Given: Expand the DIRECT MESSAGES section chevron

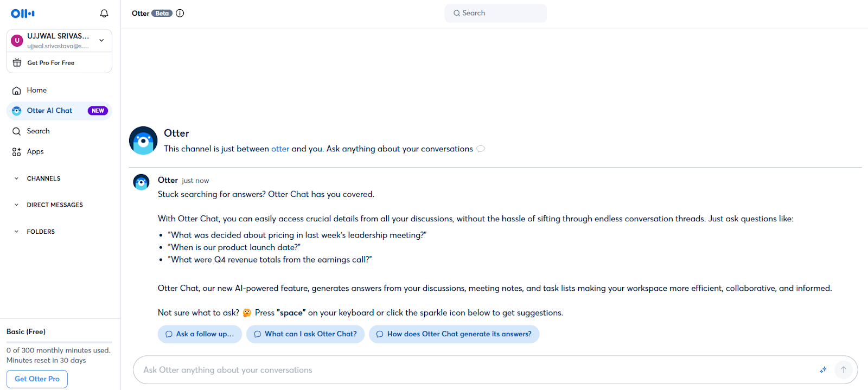Looking at the screenshot, I should pos(16,205).
